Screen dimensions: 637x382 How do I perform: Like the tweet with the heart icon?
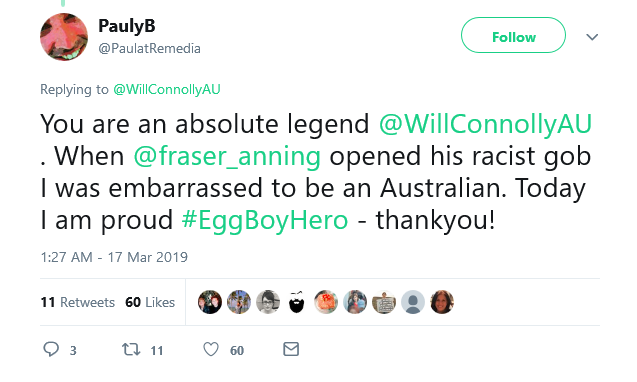tap(211, 349)
